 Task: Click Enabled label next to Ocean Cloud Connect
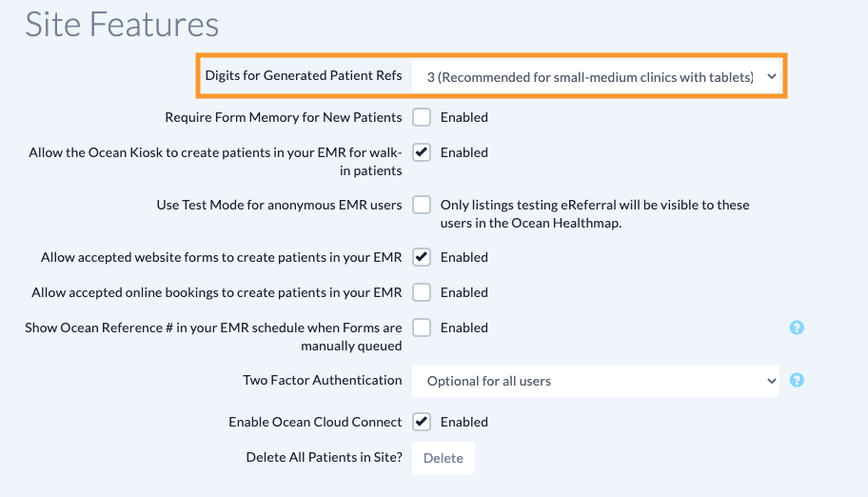[464, 422]
